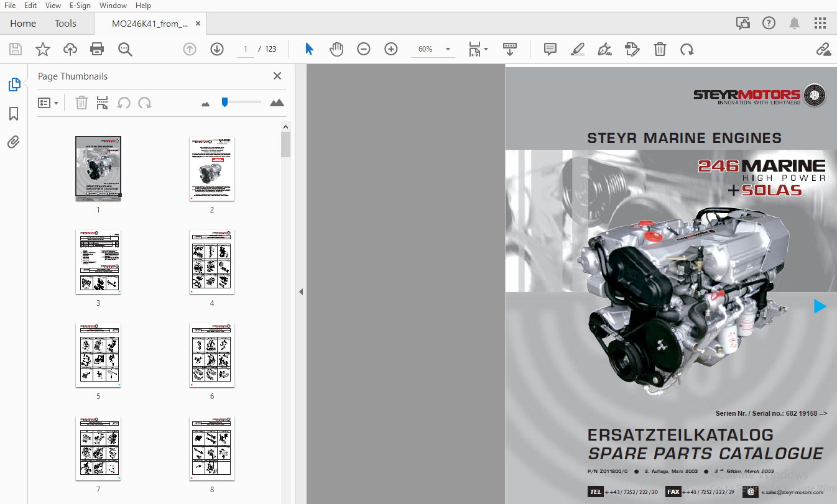The width and height of the screenshot is (837, 504).
Task: Open the thumbnails panel options dropdown
Action: click(x=49, y=103)
